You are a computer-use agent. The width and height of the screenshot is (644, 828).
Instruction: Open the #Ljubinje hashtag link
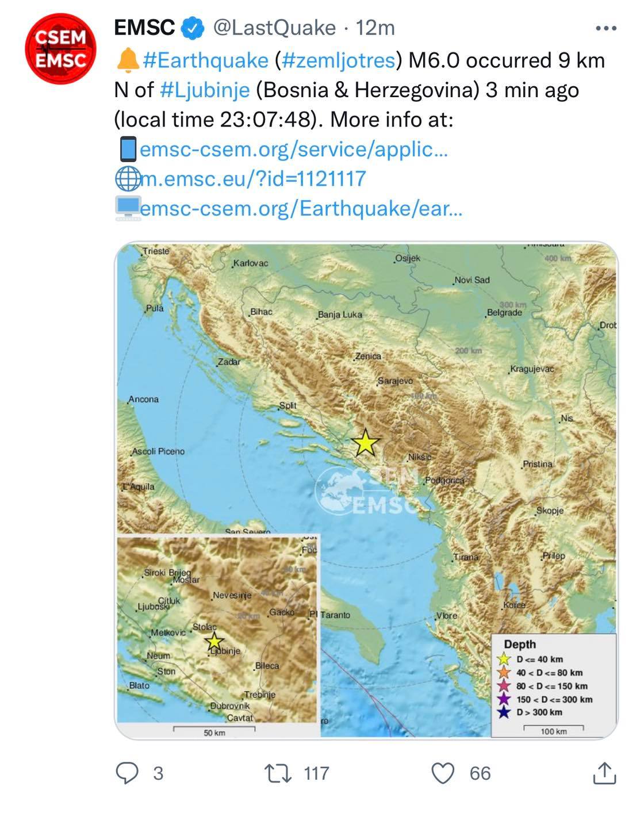click(x=205, y=90)
